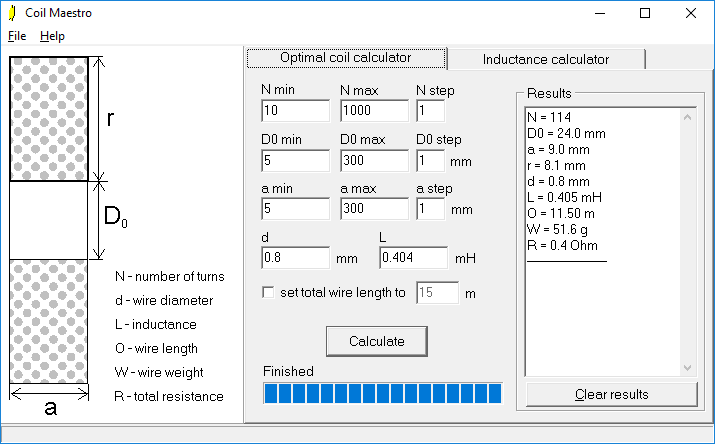Click the a min input field
Viewport: 715px width, 444px height.
[x=295, y=209]
